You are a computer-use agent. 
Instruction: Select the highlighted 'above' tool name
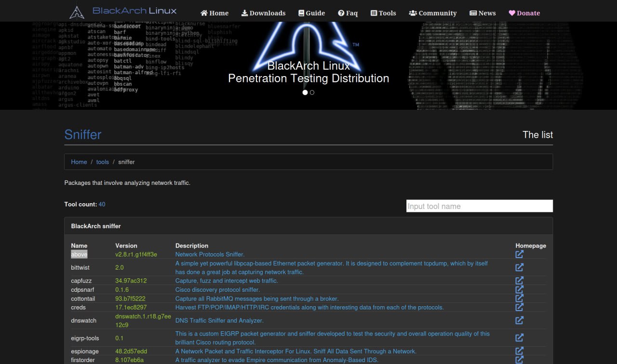pyautogui.click(x=79, y=254)
